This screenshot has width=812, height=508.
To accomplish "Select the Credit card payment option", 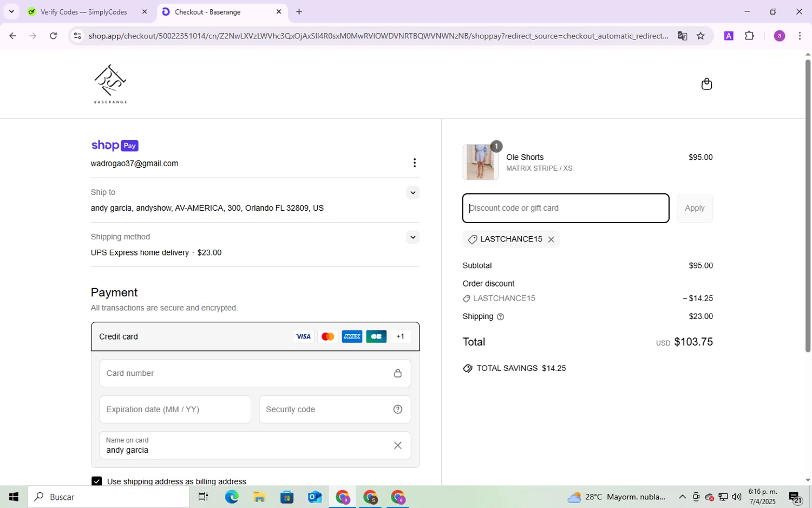I will (x=255, y=336).
